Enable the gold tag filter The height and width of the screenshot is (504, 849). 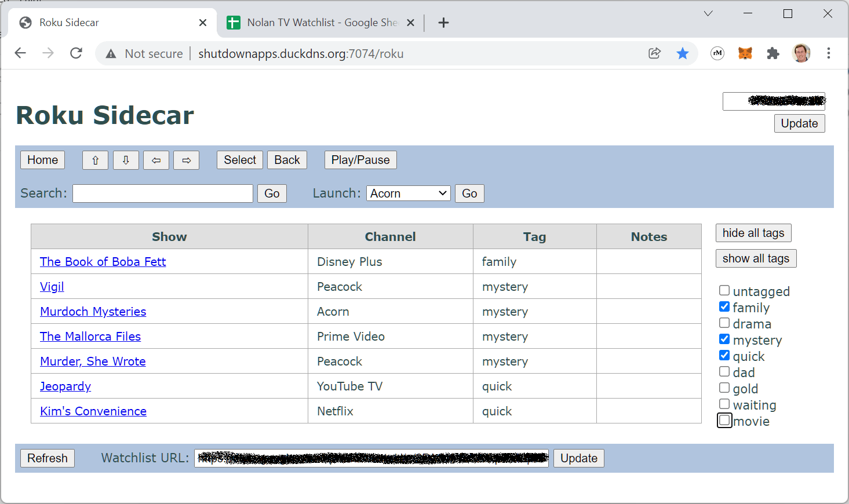(x=724, y=388)
